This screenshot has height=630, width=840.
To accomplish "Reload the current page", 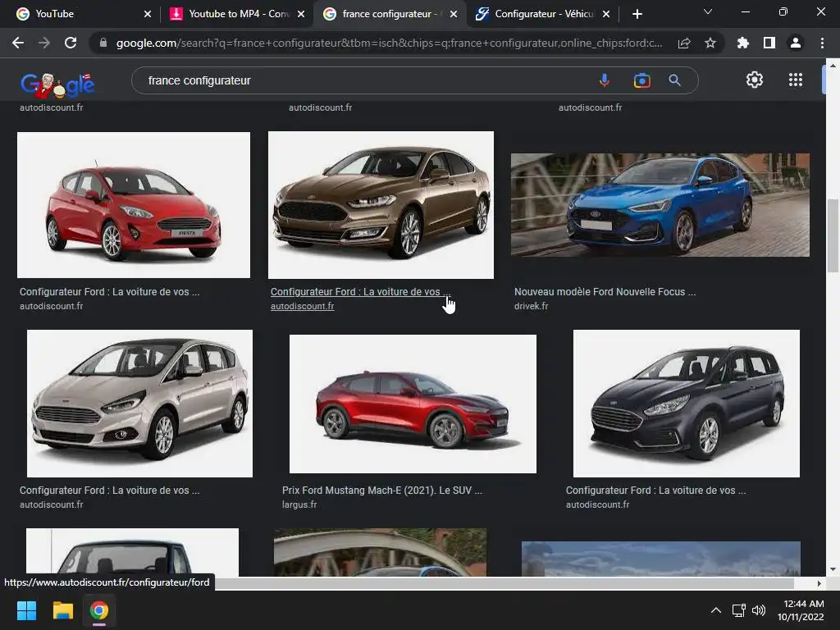I will [x=71, y=43].
